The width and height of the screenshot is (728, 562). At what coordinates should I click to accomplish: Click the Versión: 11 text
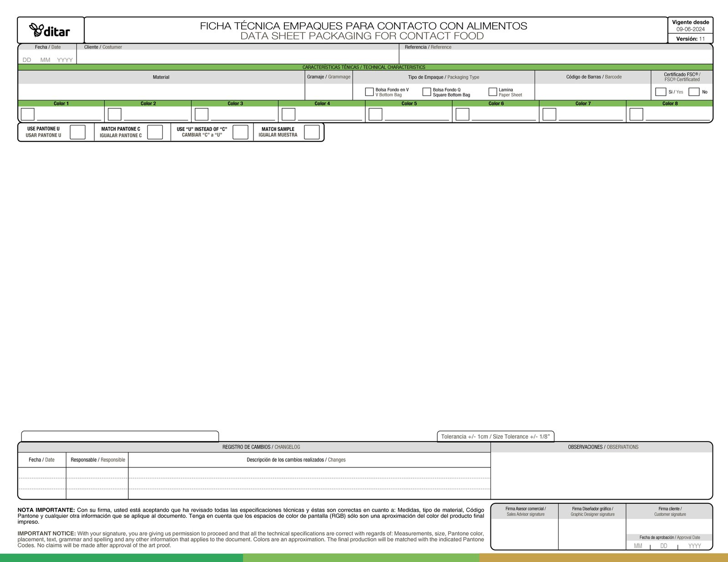tap(690, 39)
